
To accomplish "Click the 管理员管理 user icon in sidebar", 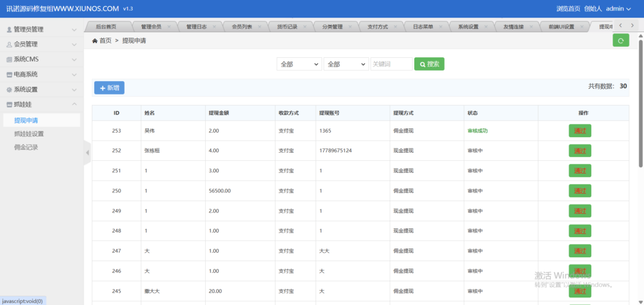I will pos(9,30).
